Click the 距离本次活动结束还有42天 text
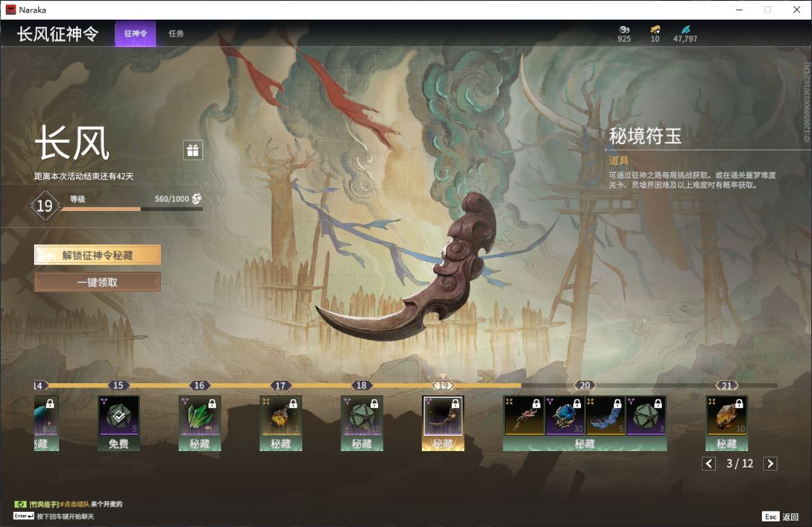Screen dimensions: 812x527 coord(84,176)
